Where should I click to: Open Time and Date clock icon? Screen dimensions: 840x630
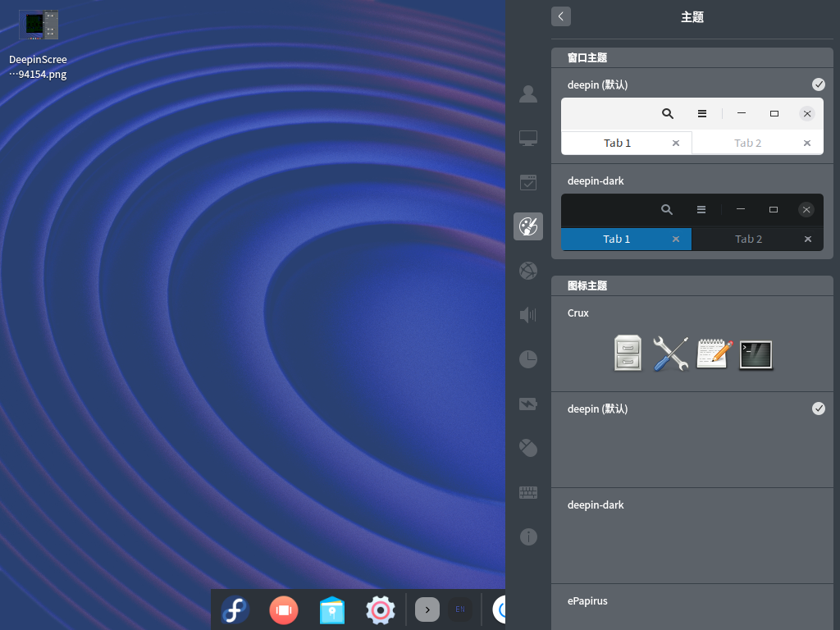pyautogui.click(x=528, y=359)
